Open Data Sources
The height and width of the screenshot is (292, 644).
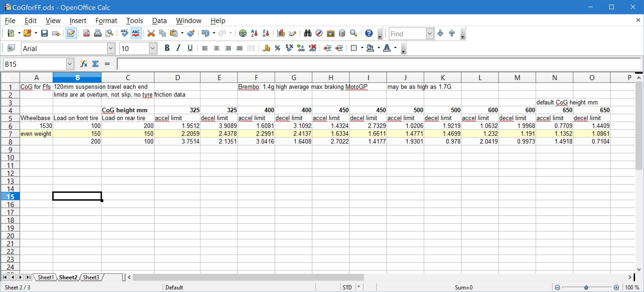pos(342,33)
